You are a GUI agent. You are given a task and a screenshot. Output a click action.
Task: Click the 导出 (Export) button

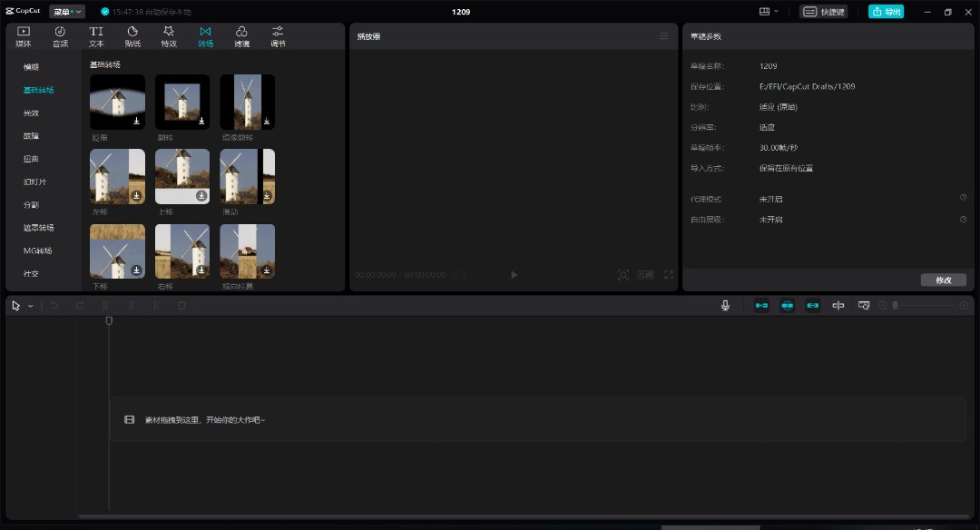(x=886, y=12)
